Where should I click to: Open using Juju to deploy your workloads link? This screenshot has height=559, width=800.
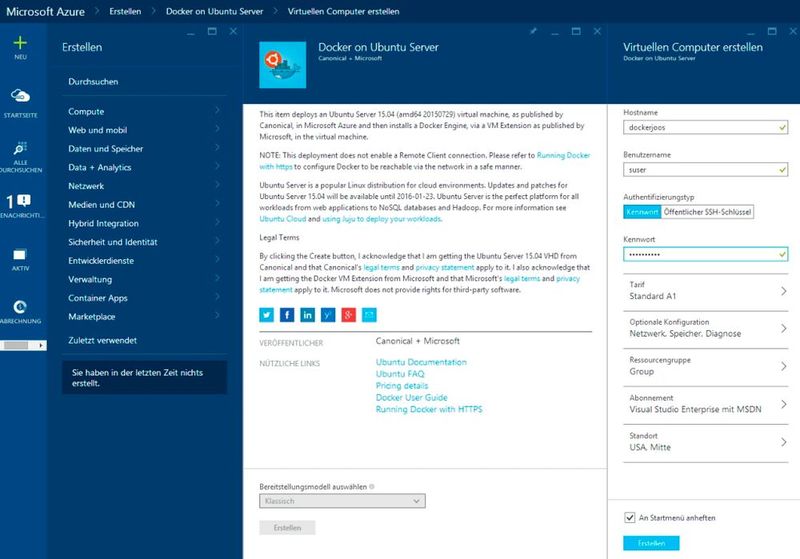point(382,219)
